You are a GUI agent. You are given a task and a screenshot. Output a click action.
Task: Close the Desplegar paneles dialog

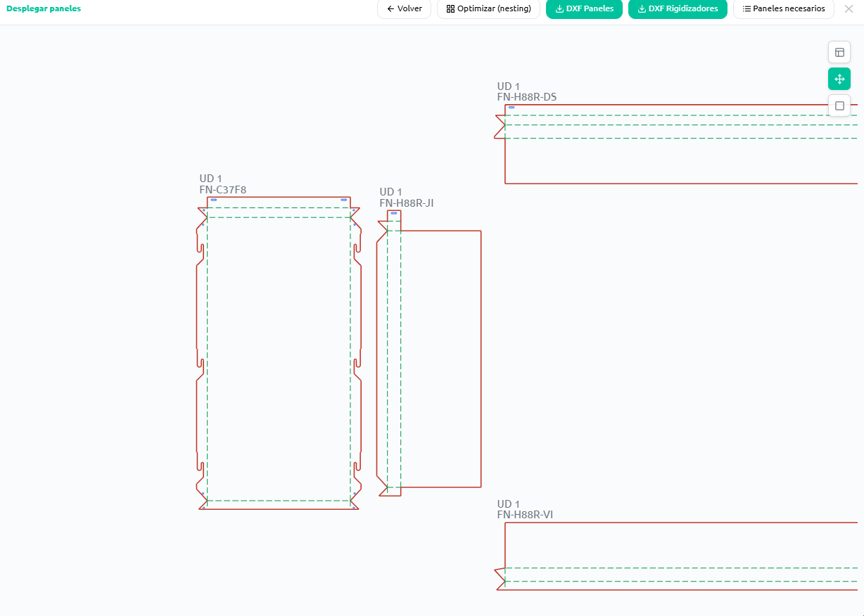[x=849, y=9]
